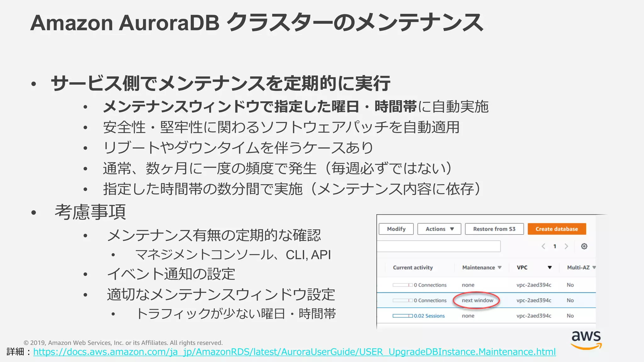Click the 0.02 Sessions activity bar

pos(402,316)
